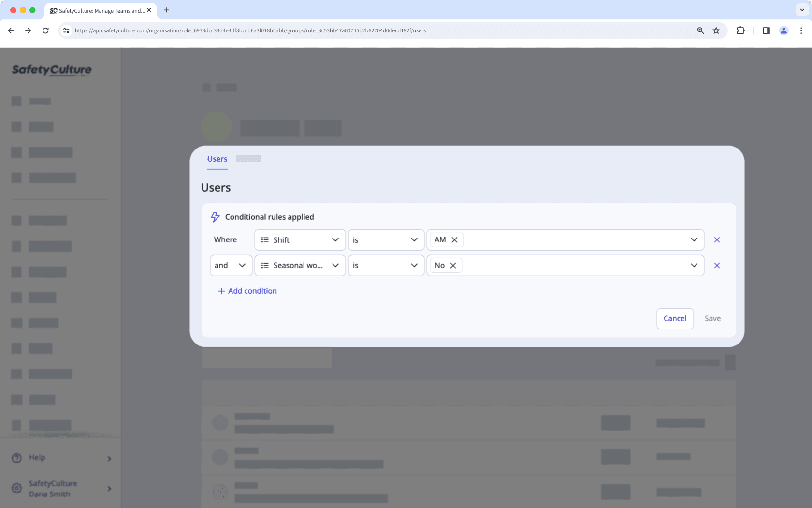Remove the No value chip
The height and width of the screenshot is (508, 812).
[453, 265]
